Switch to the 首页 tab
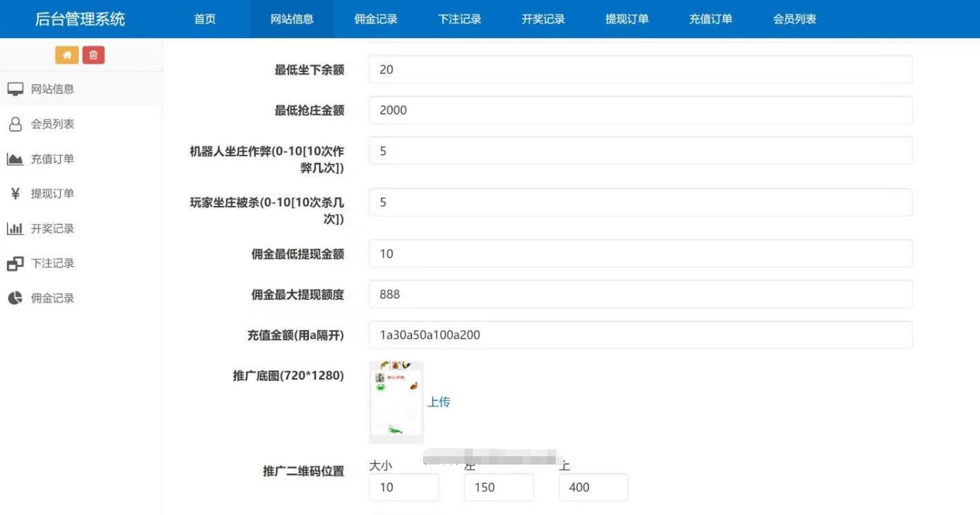Image resolution: width=980 pixels, height=515 pixels. coord(204,19)
